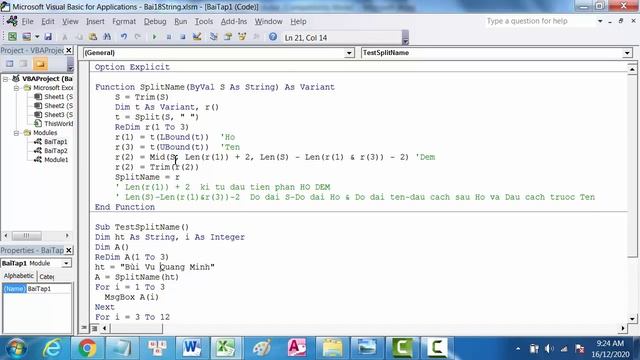Open the Edit menu

47,21
